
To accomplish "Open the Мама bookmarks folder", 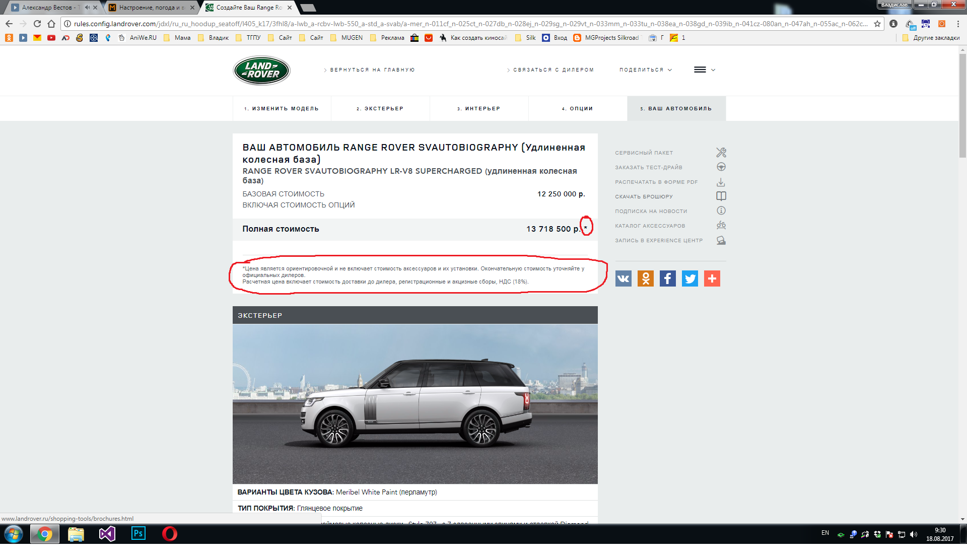I will (x=177, y=38).
